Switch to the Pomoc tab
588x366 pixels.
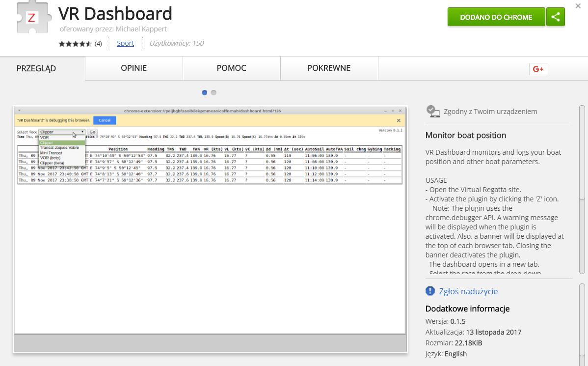231,68
